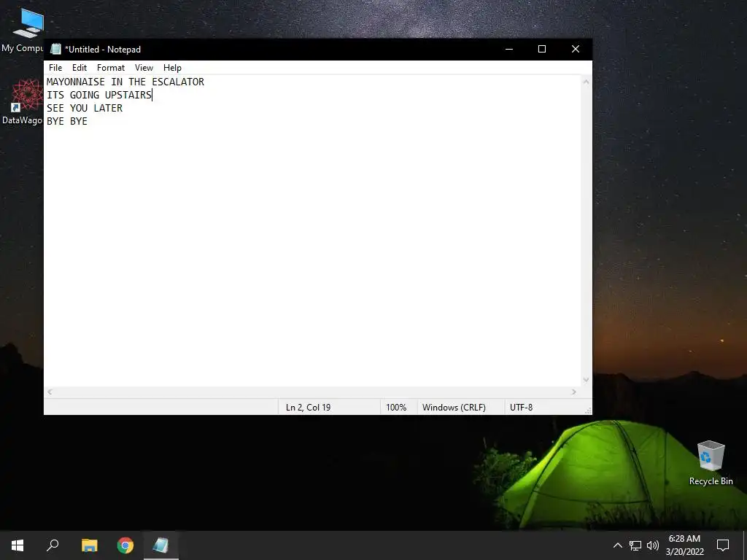Open the File menu in Notepad
The image size is (747, 560).
point(55,68)
